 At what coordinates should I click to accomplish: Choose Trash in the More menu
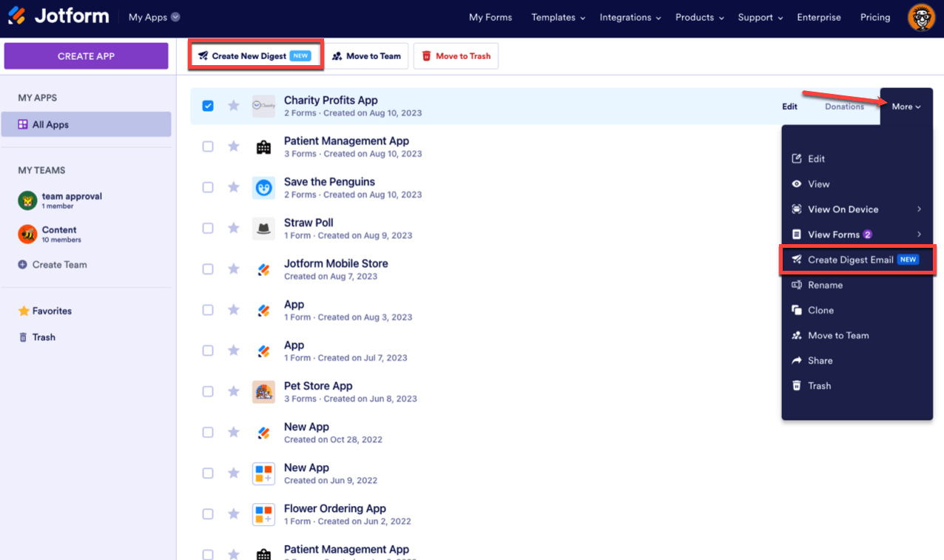[x=857, y=385]
